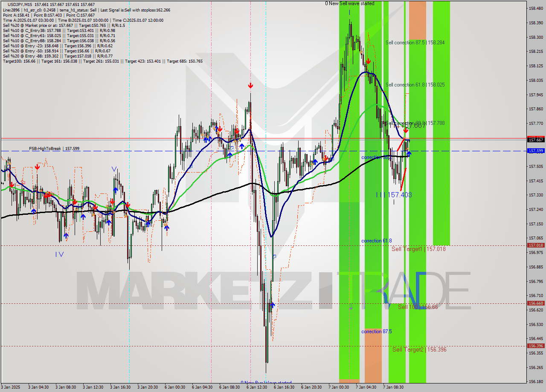Select 156.180 on the price scale

(x=536, y=382)
